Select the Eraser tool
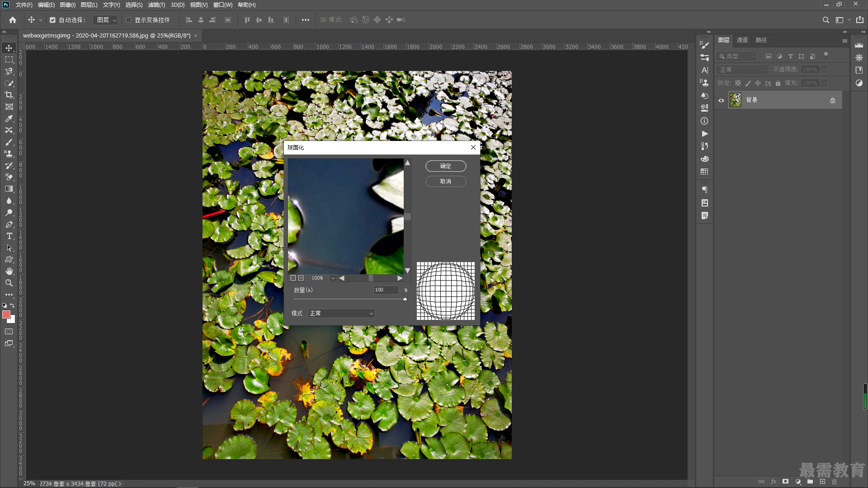Image resolution: width=868 pixels, height=488 pixels. 9,177
